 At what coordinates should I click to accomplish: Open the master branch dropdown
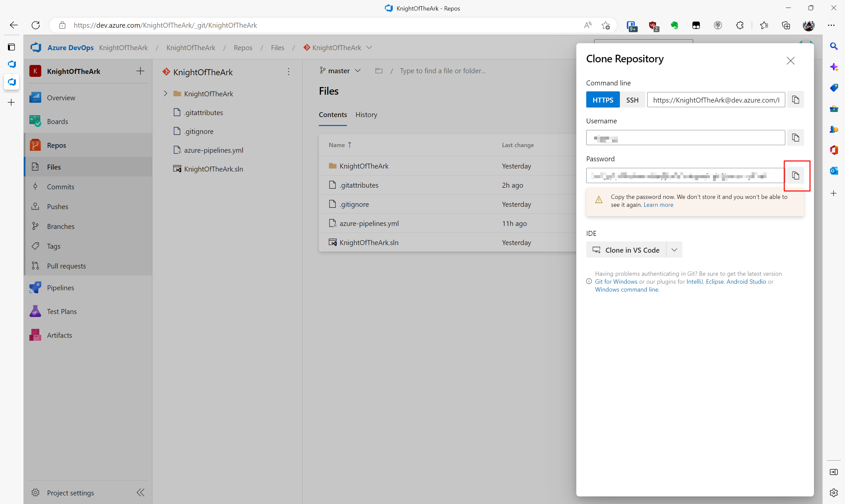(340, 71)
